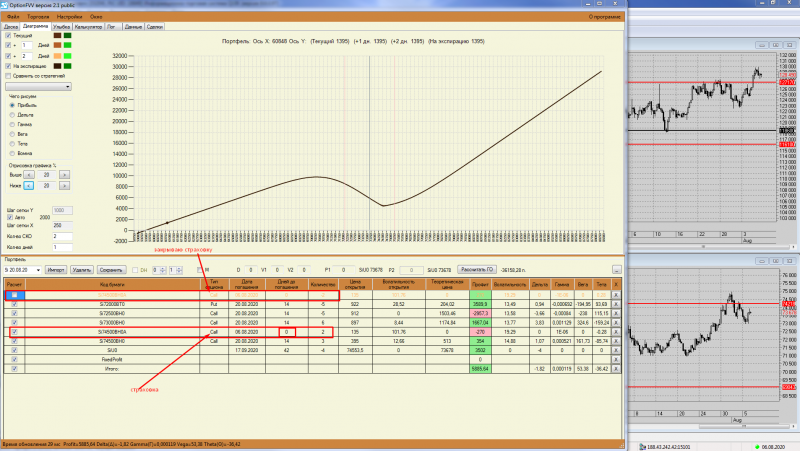Click the right arrow next to Ниже
The image size is (800, 451).
point(64,186)
